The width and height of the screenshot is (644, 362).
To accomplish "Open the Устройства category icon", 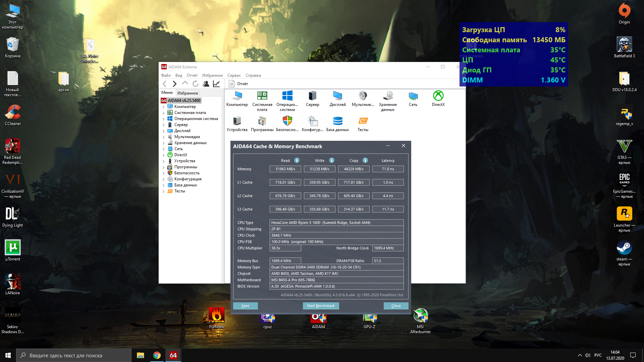I will (237, 124).
